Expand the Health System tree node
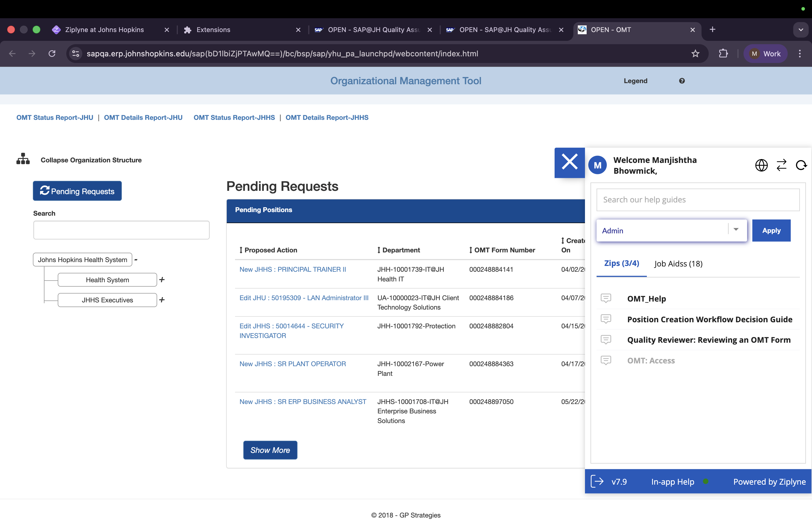Viewport: 812px width, 528px height. (x=162, y=280)
